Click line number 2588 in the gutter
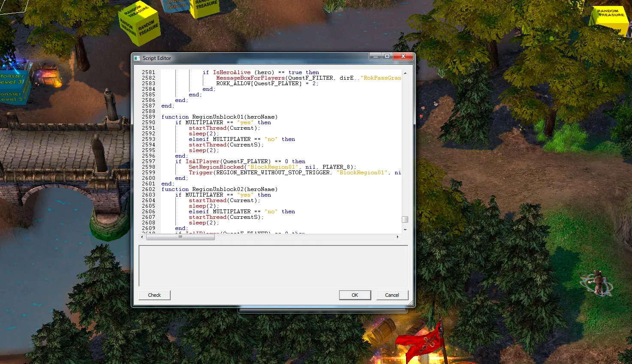Image resolution: width=632 pixels, height=364 pixels. pyautogui.click(x=149, y=111)
